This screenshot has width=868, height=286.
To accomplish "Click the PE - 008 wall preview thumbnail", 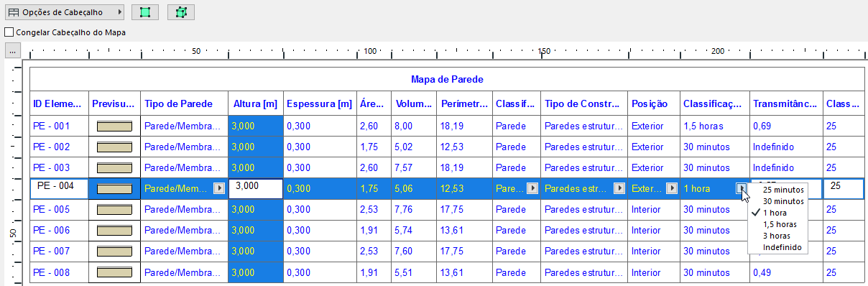I will [114, 273].
